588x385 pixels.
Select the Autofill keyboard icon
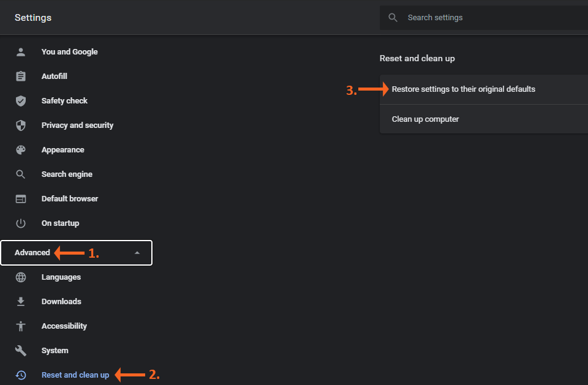tap(21, 76)
